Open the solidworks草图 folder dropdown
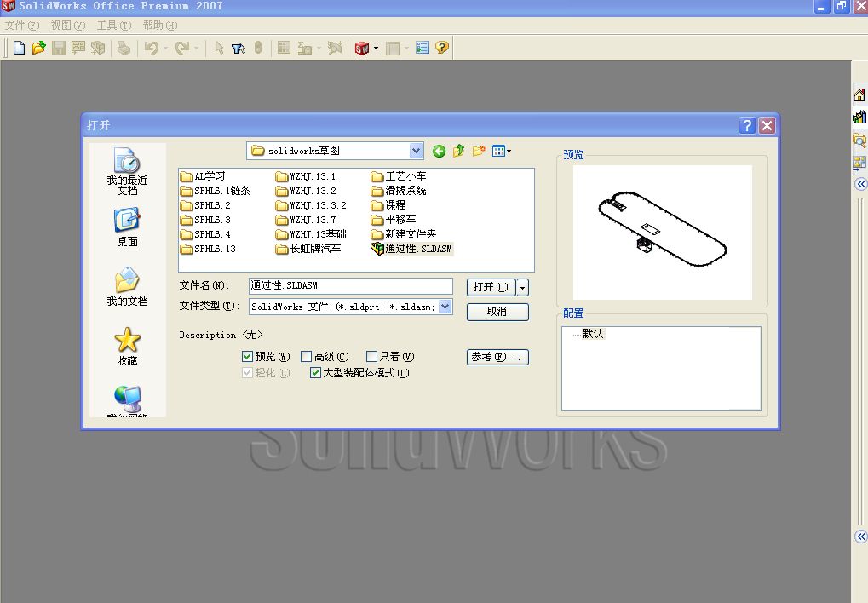Image resolution: width=868 pixels, height=603 pixels. (417, 151)
